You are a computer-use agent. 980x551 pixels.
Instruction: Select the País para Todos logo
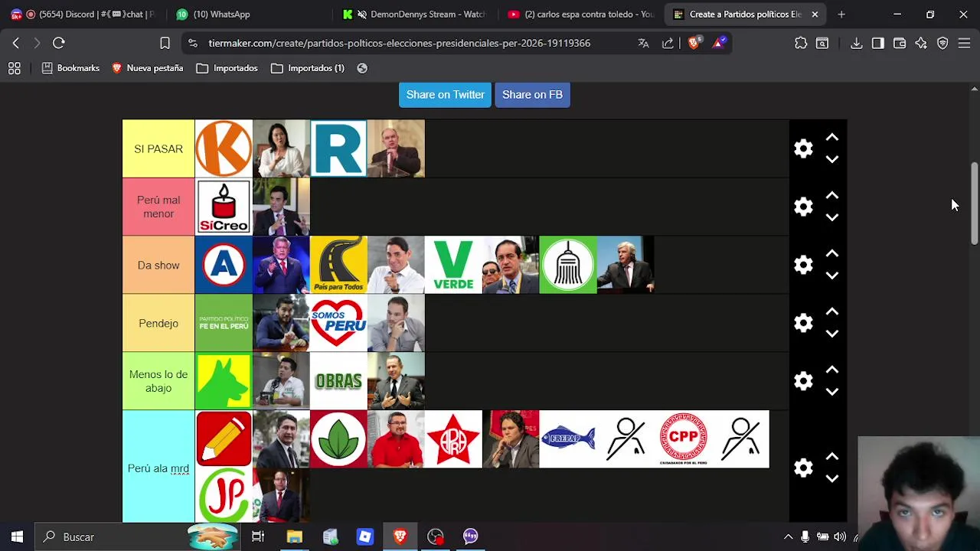[338, 265]
